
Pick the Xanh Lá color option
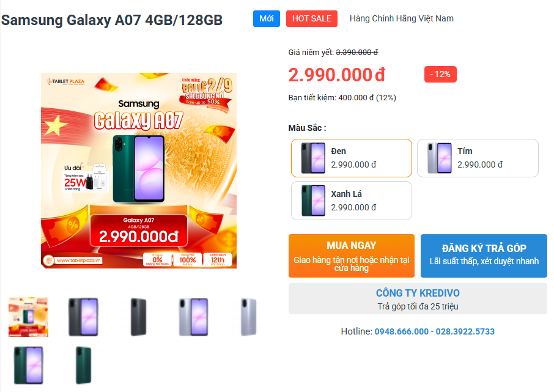(352, 201)
